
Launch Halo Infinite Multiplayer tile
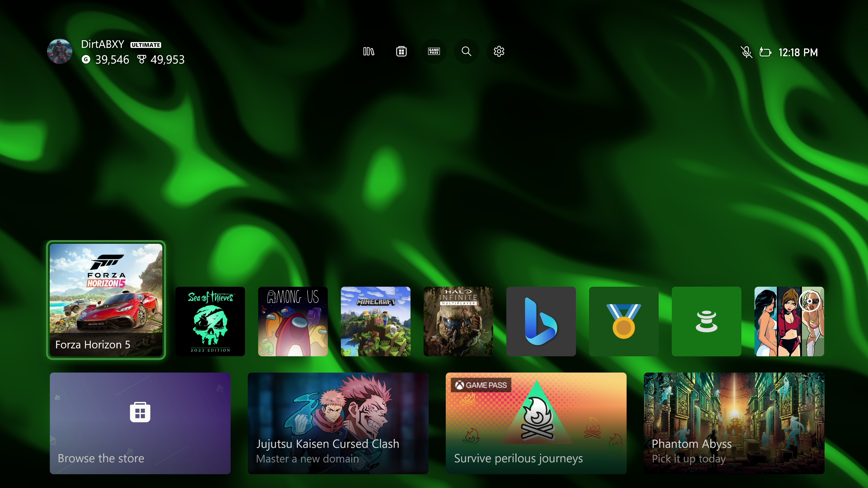pos(458,321)
